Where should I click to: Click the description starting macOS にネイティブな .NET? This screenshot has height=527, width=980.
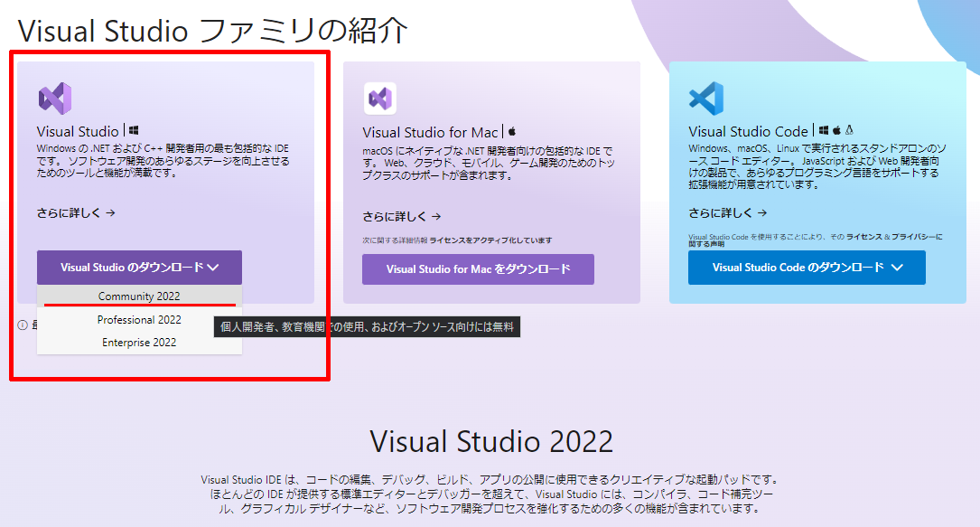[x=489, y=164]
